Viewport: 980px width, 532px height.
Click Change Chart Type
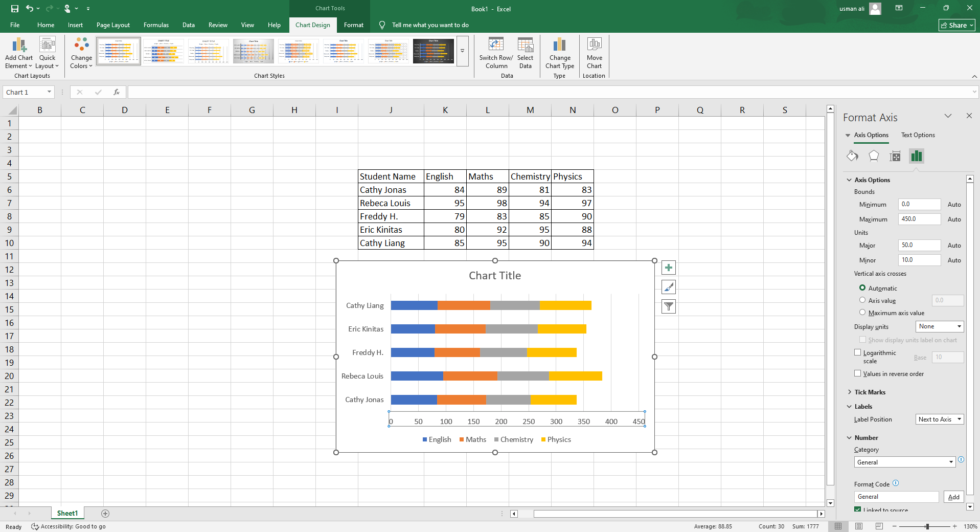560,53
